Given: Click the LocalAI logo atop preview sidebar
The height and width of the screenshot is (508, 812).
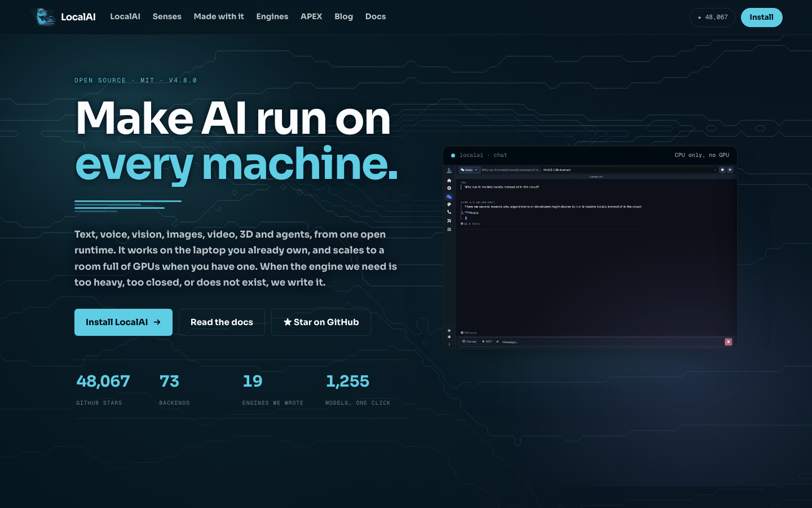Looking at the screenshot, I should point(449,170).
